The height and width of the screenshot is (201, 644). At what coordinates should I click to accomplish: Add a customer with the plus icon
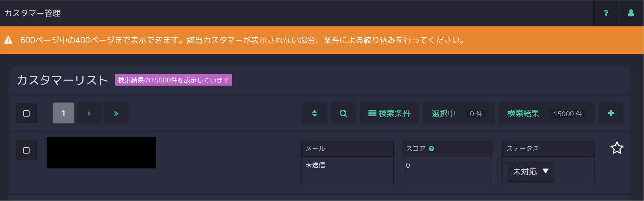[x=611, y=113]
